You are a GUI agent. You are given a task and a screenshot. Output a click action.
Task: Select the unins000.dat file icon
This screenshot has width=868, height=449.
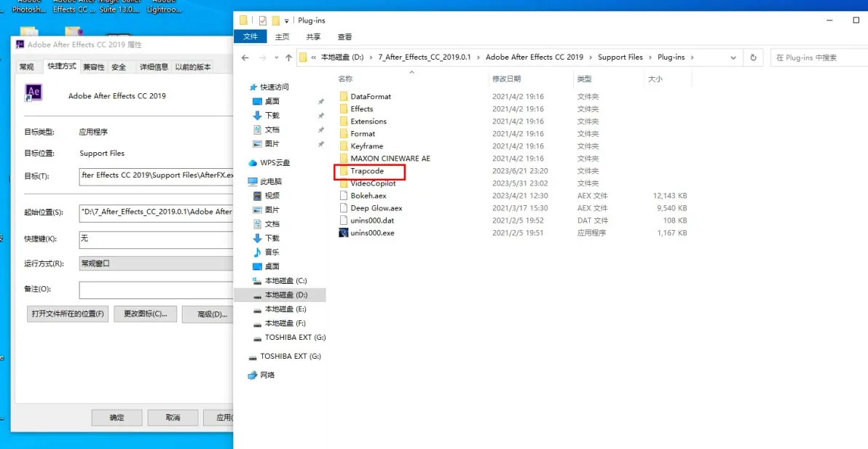[343, 220]
